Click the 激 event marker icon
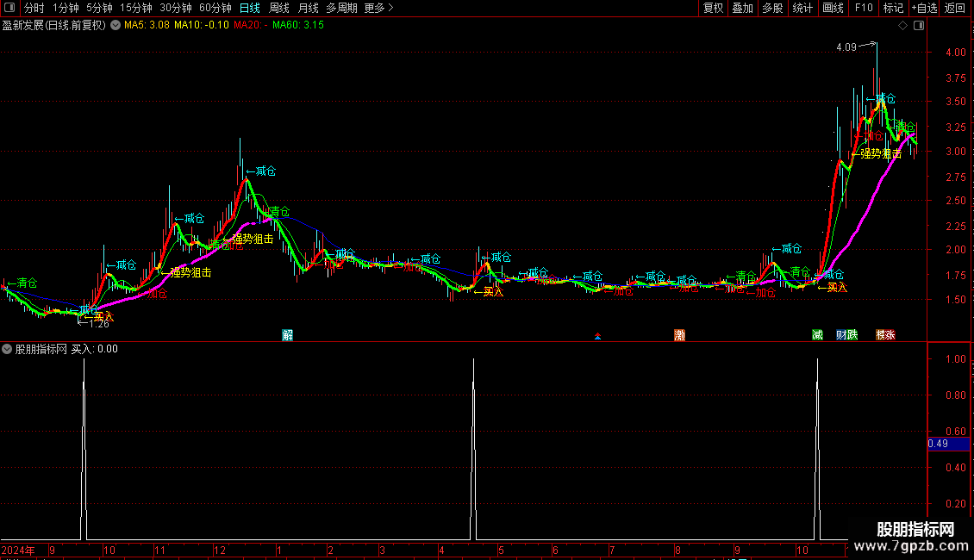974x560 pixels. (x=679, y=335)
